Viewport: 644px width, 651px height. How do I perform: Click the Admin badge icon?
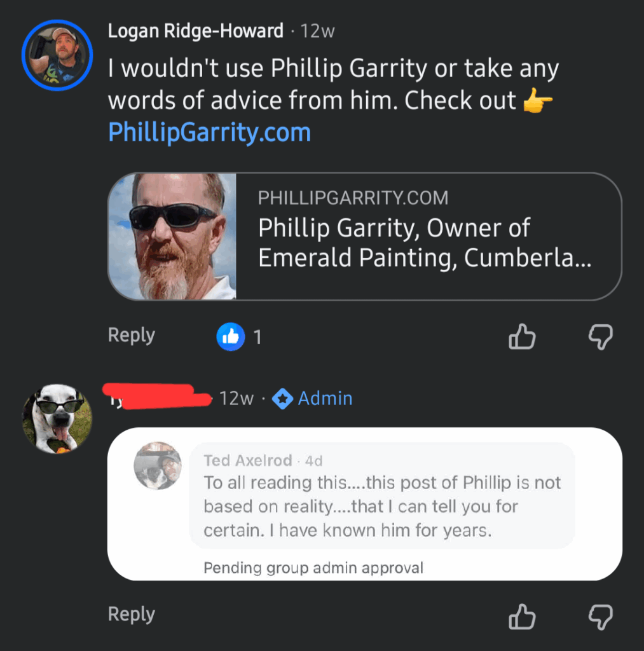point(282,399)
